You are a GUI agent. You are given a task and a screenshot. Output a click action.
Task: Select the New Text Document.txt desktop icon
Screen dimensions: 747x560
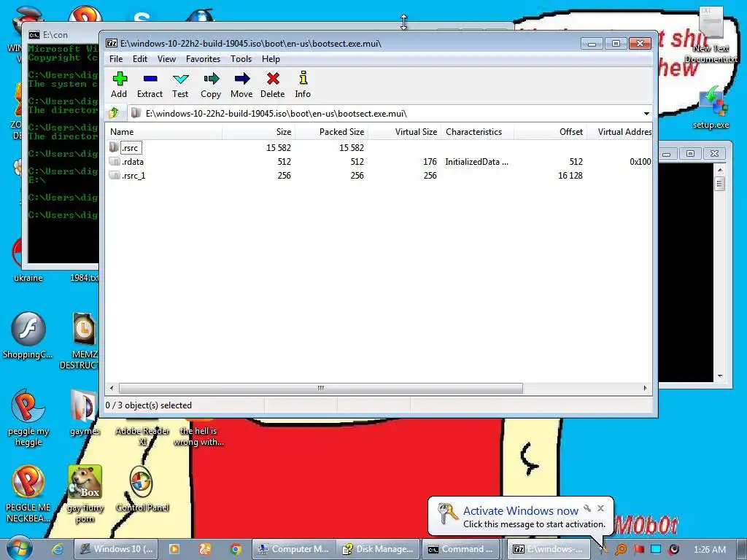[711, 35]
